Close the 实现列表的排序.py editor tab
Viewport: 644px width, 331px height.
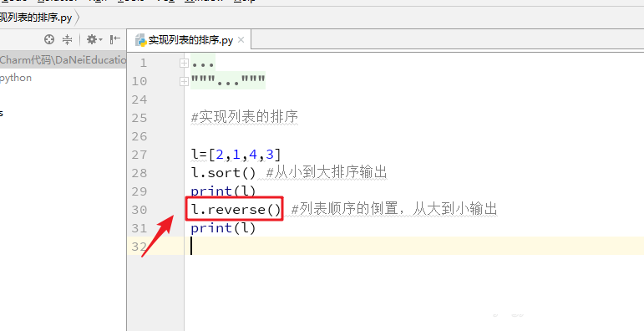tap(241, 40)
